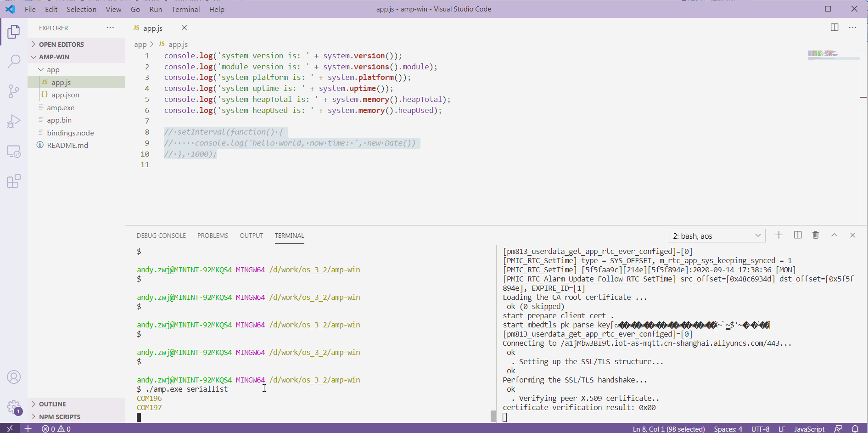Click the plus icon in status bar
This screenshot has width=868, height=433.
28,428
